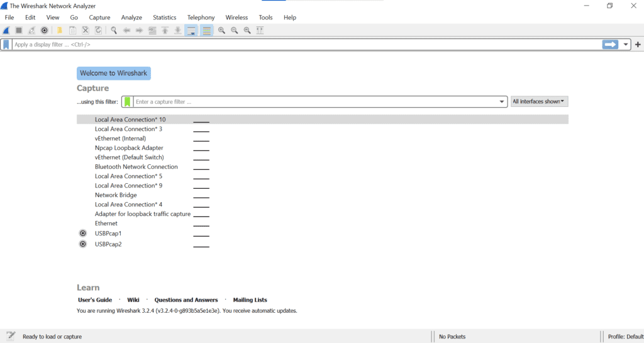The image size is (644, 343).
Task: Open the Mailing Lists link
Action: pyautogui.click(x=250, y=300)
